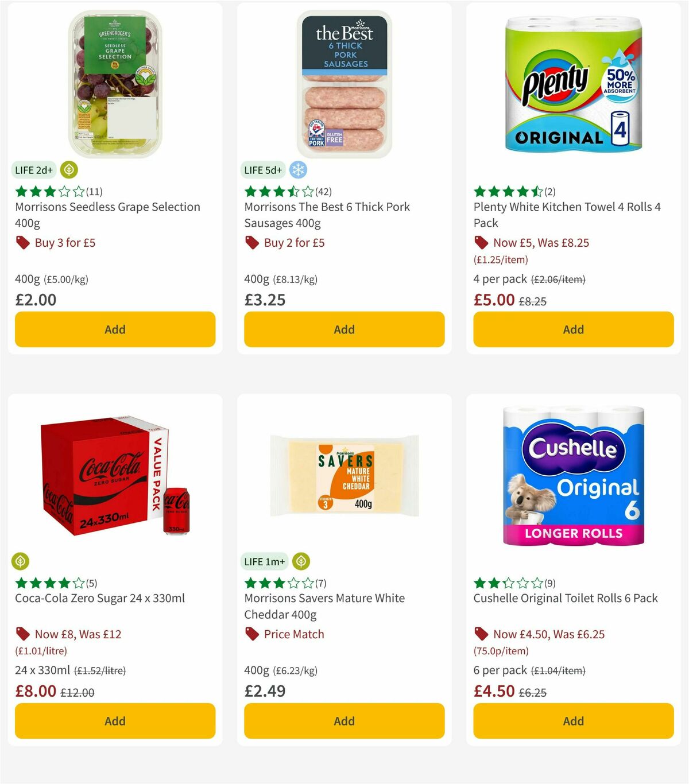Click the star rating for Cushelle Original Toilet Rolls
689x784 pixels.
(x=505, y=583)
